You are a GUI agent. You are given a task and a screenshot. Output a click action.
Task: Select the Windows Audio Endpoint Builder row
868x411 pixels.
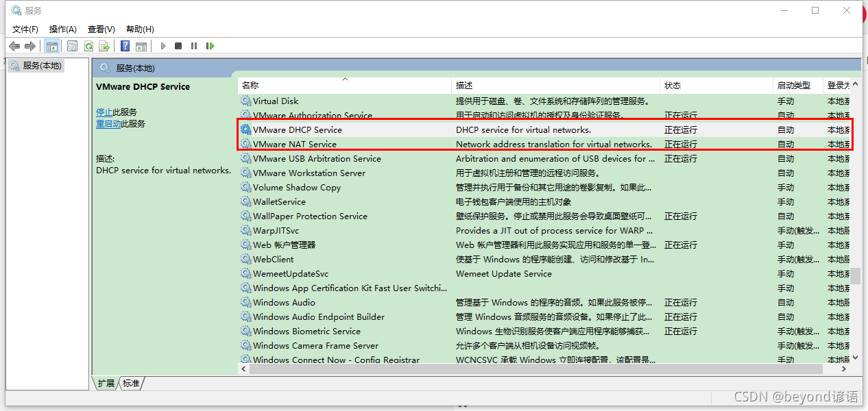[545, 316]
